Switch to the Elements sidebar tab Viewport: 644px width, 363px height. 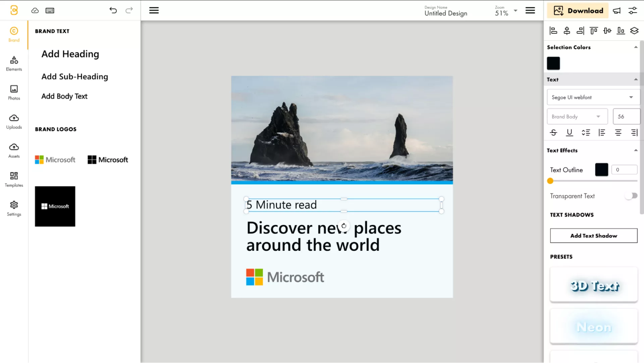tap(14, 63)
